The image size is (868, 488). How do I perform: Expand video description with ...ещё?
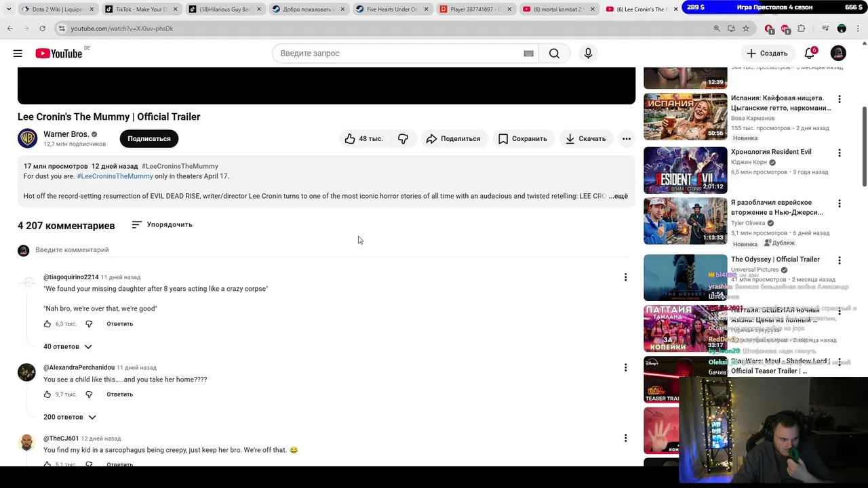(x=618, y=196)
